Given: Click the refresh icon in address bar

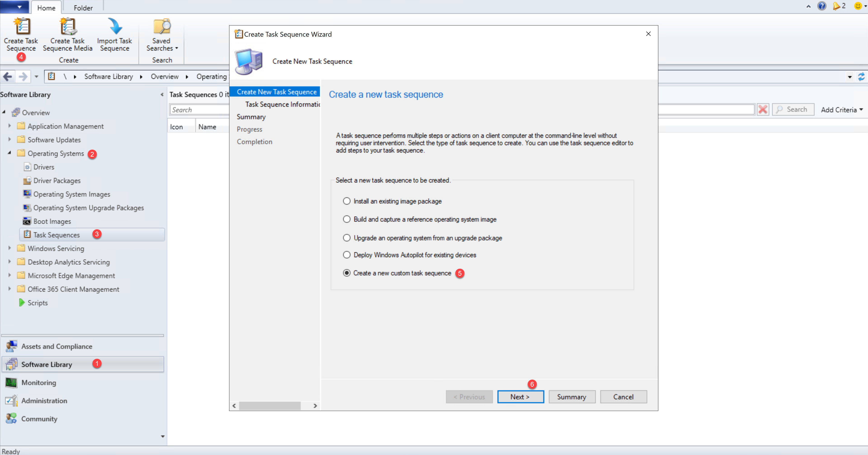Looking at the screenshot, I should (x=861, y=77).
